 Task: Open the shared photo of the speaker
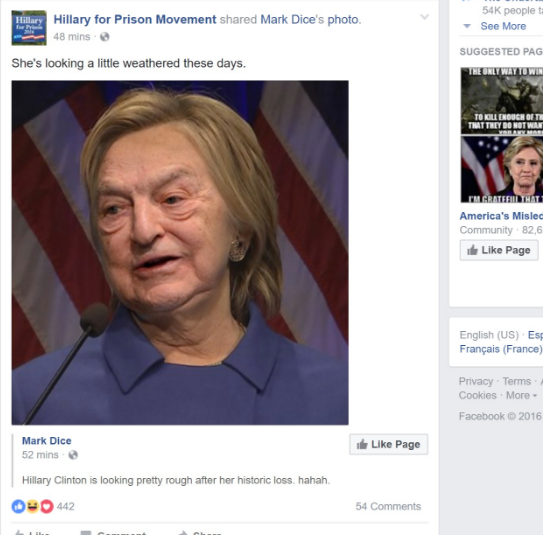coord(180,253)
